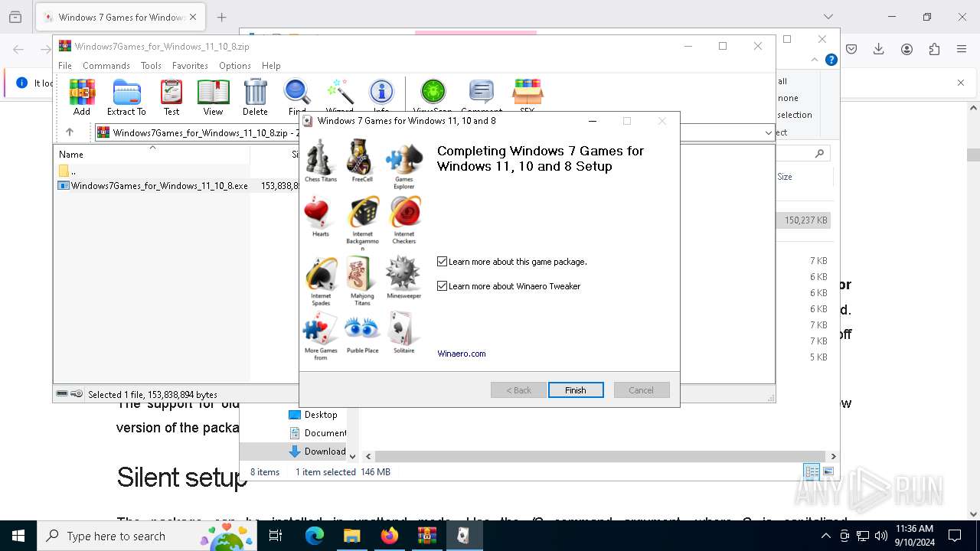Click the Test archive icon
The height and width of the screenshot is (551, 980).
pos(171,97)
